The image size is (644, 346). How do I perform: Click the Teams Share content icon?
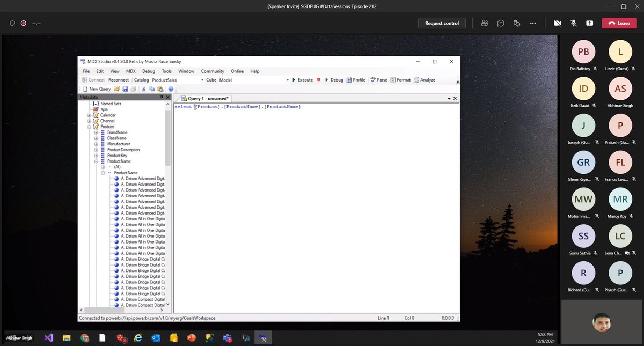(590, 23)
